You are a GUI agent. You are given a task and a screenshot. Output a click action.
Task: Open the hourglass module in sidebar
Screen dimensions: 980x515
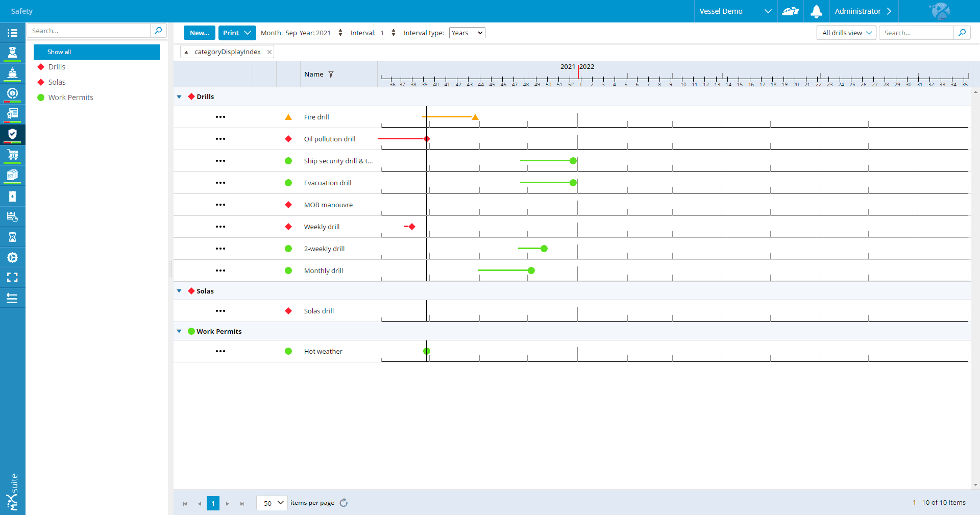point(12,237)
